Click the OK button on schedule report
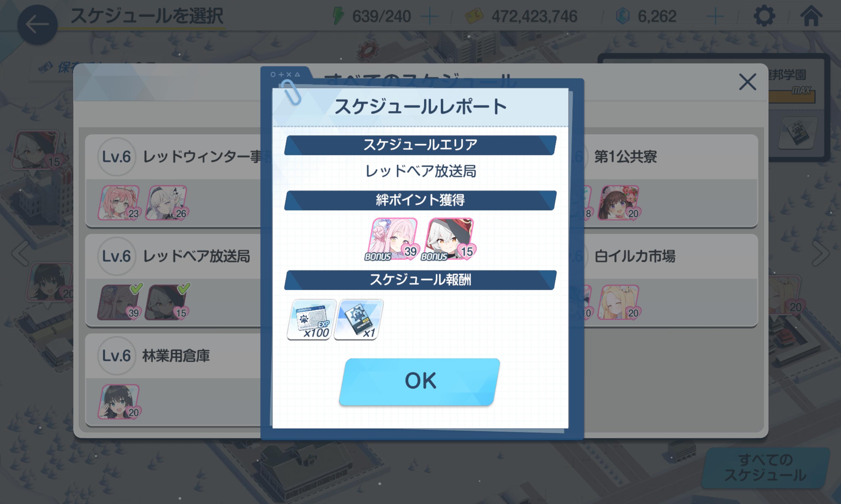841x504 pixels. [x=420, y=381]
